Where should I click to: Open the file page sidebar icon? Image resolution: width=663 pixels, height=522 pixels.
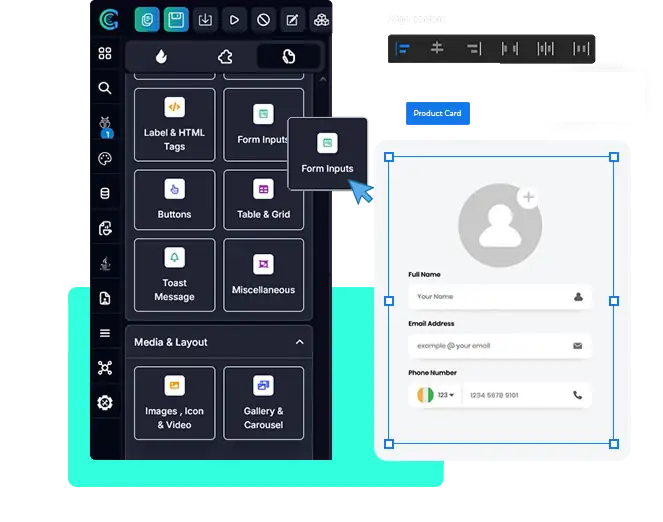coord(105,298)
